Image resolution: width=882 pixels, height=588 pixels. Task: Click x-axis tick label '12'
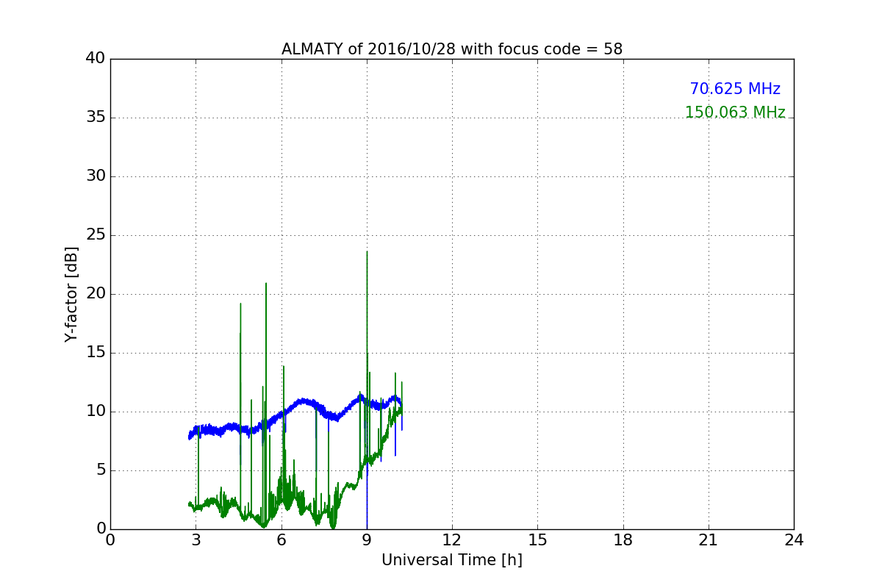point(452,540)
